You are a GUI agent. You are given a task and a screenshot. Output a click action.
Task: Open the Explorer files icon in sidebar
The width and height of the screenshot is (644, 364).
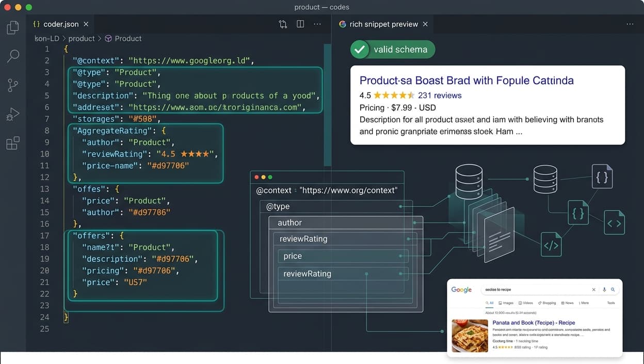(x=13, y=27)
